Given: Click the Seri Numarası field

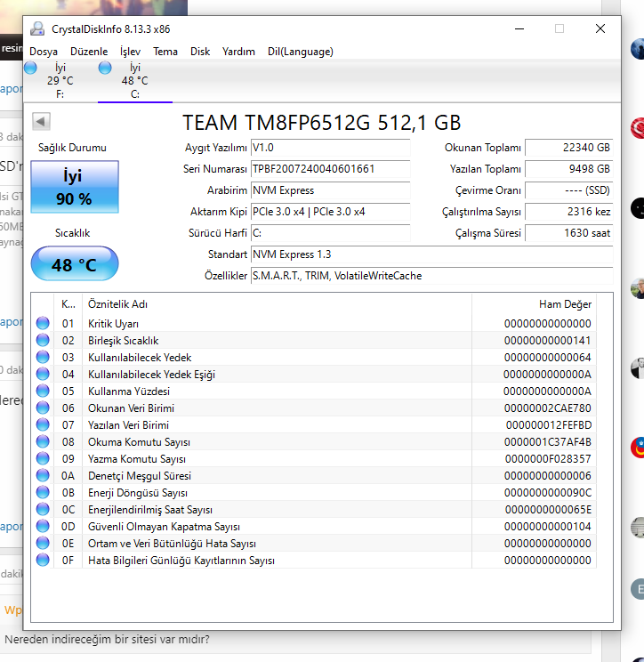Looking at the screenshot, I should click(x=330, y=169).
